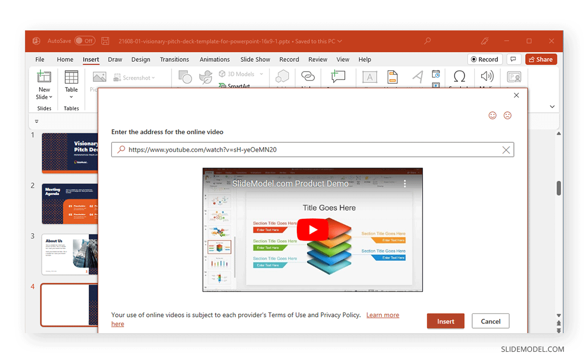Click the SlideModel.com Product Demo video title
This screenshot has width=588, height=364.
(x=291, y=184)
